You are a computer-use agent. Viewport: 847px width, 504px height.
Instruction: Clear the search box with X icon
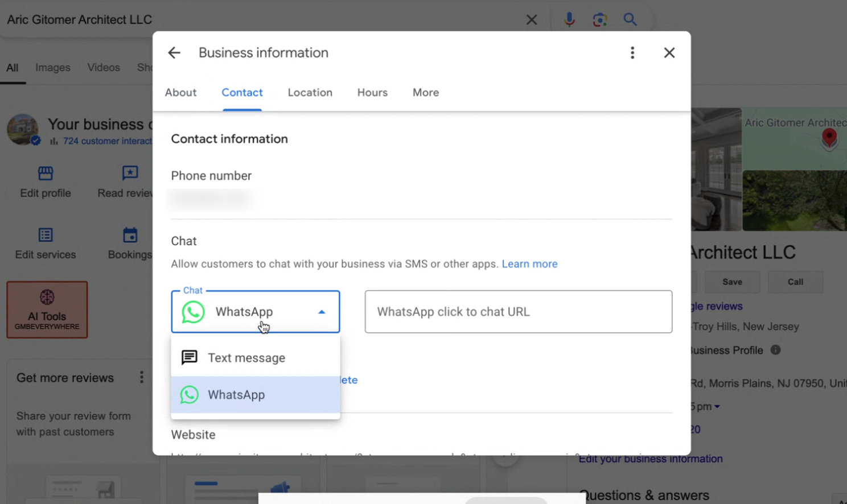pyautogui.click(x=532, y=20)
